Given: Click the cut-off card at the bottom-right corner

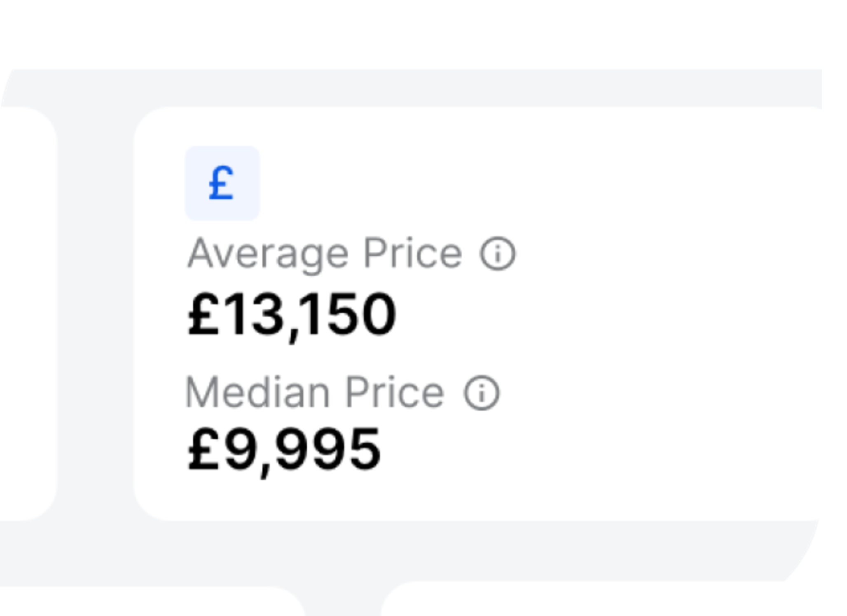Looking at the screenshot, I should click(577, 603).
